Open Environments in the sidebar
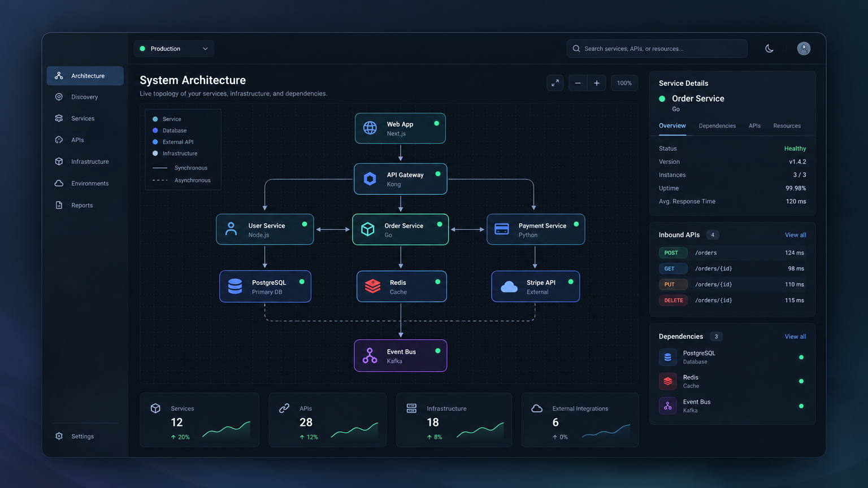The image size is (868, 488). [85, 184]
